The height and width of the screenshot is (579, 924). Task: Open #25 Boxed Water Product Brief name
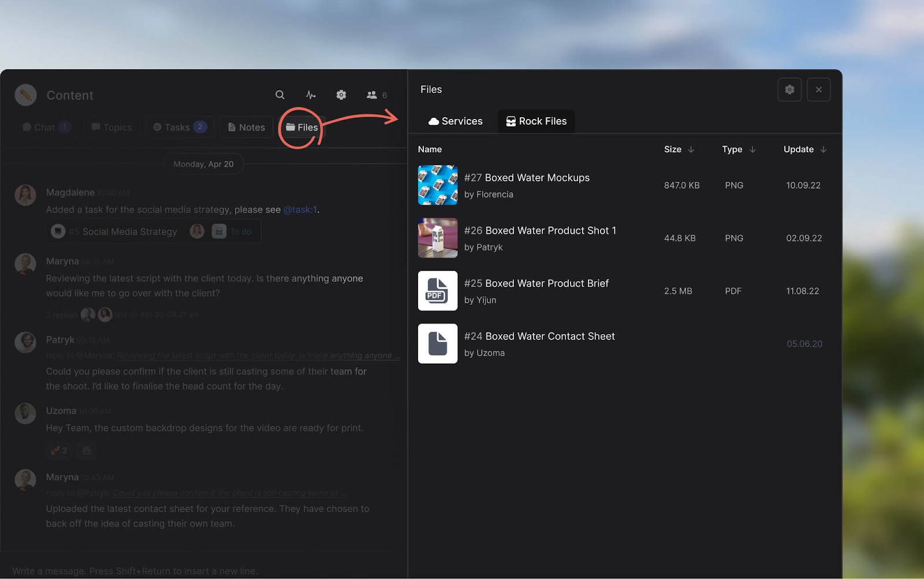pos(536,283)
